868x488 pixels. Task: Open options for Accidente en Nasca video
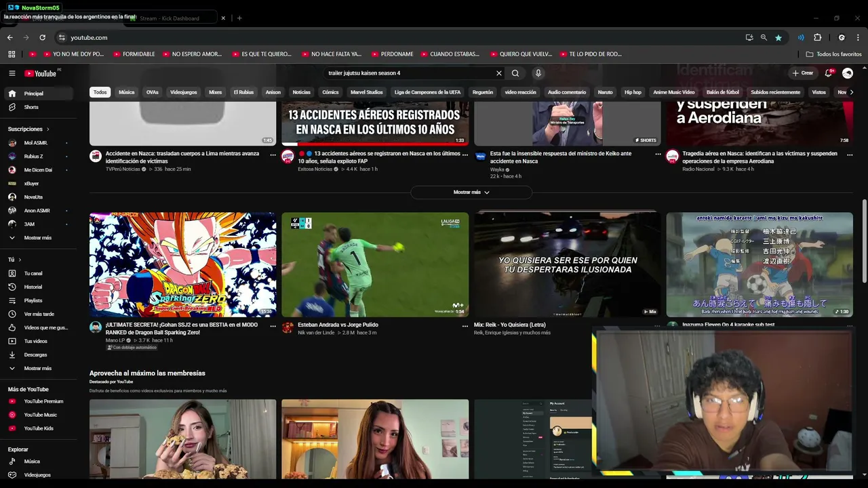pyautogui.click(x=273, y=154)
